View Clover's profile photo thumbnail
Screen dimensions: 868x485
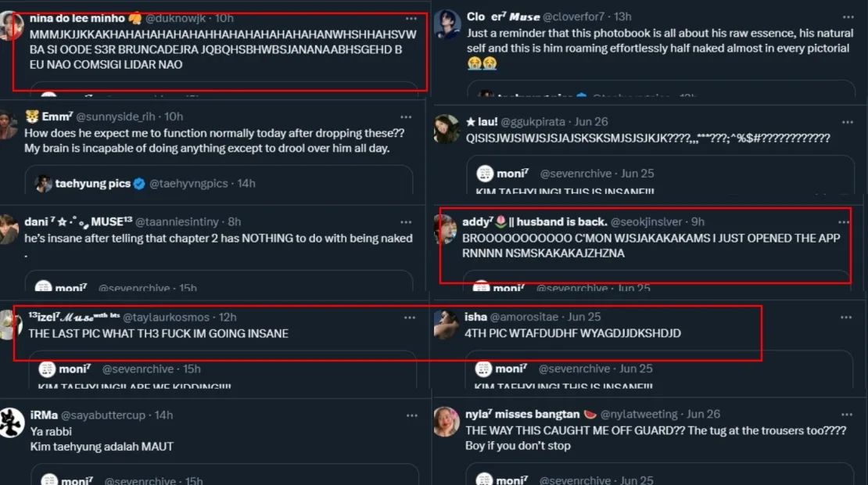coord(447,23)
